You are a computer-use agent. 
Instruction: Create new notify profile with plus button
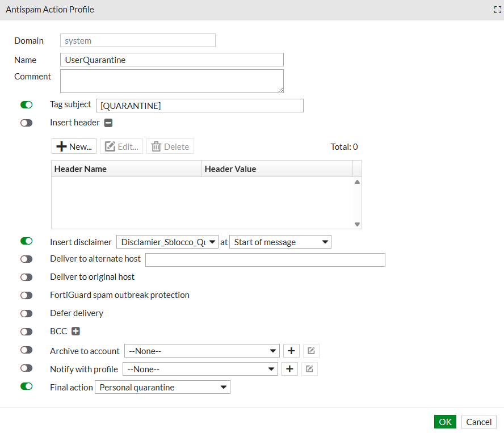[x=289, y=369]
